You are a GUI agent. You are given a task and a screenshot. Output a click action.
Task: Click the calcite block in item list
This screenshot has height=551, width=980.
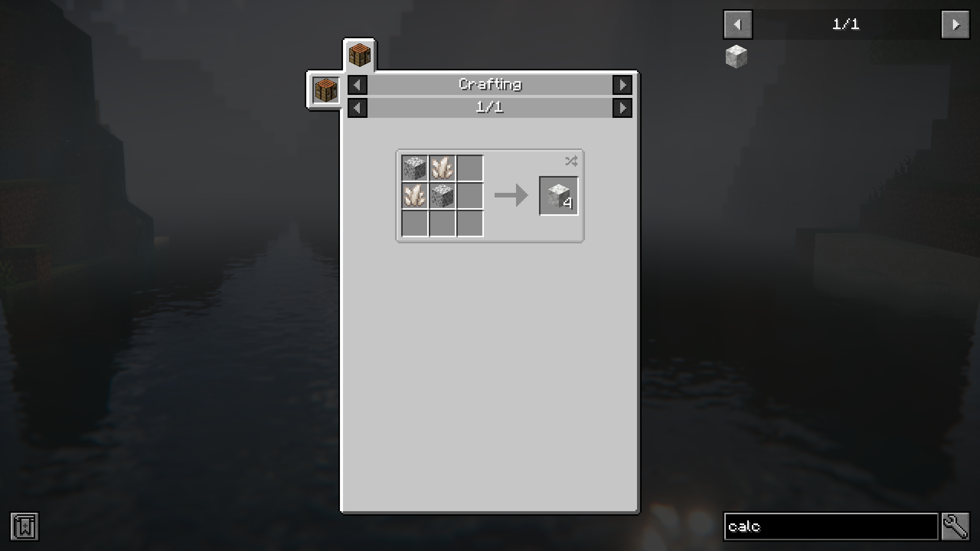click(x=736, y=56)
